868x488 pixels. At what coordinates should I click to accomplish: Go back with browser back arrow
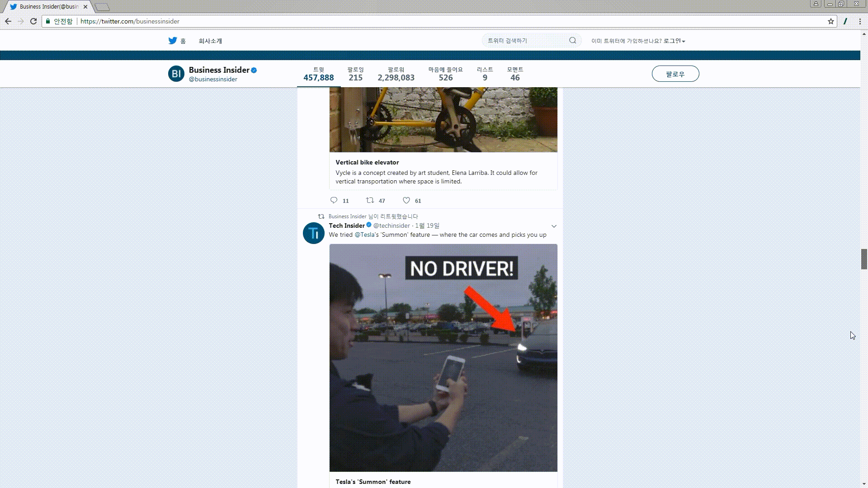pos(8,21)
